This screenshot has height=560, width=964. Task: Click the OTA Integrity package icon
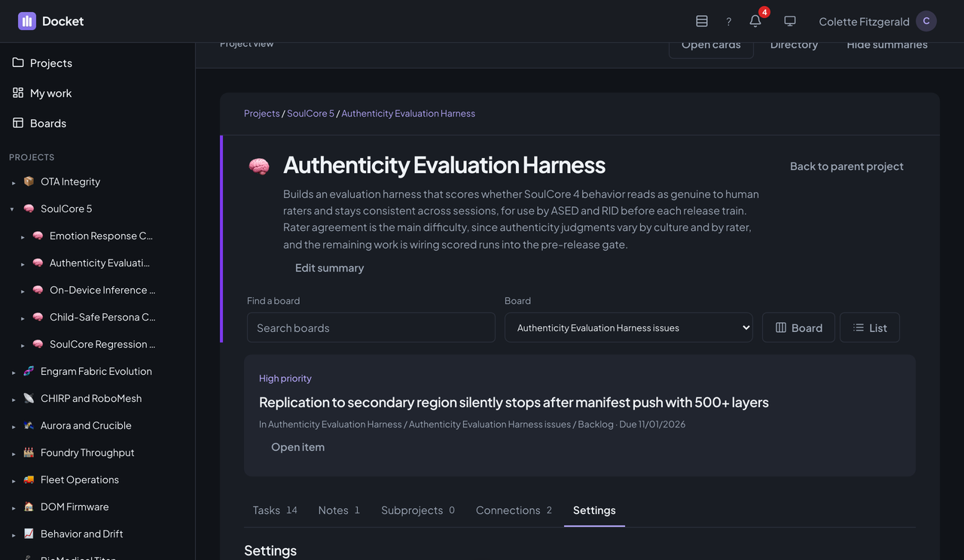coord(29,181)
